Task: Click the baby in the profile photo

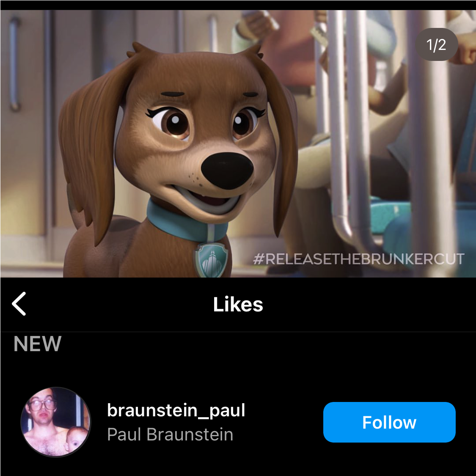Action: 74,441
